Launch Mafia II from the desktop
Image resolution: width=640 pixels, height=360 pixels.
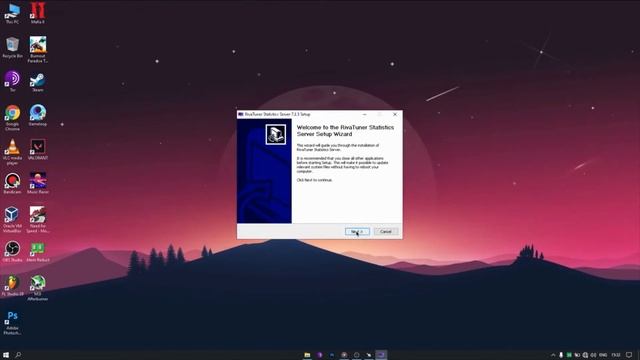38,14
